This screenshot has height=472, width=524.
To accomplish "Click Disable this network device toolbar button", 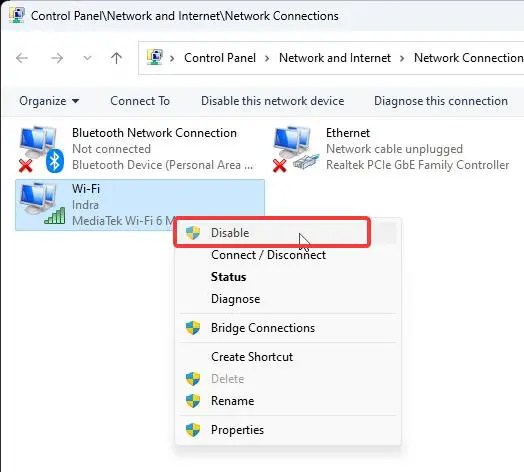I will pos(272,101).
